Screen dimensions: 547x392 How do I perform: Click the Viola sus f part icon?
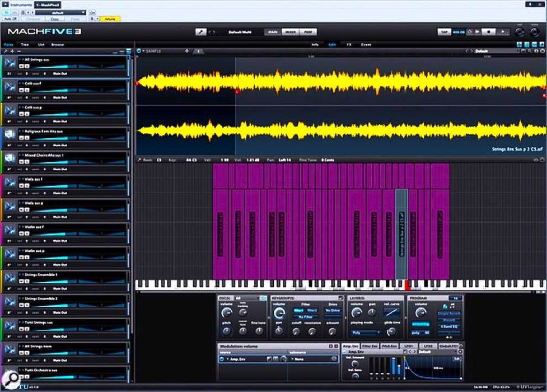click(x=10, y=182)
